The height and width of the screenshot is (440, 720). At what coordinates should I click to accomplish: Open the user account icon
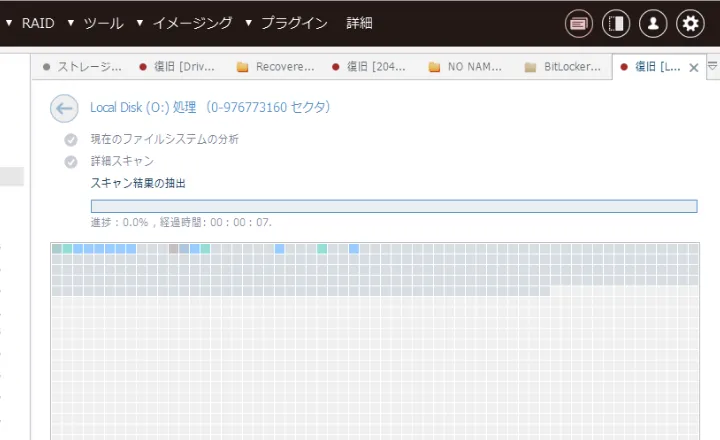click(653, 23)
